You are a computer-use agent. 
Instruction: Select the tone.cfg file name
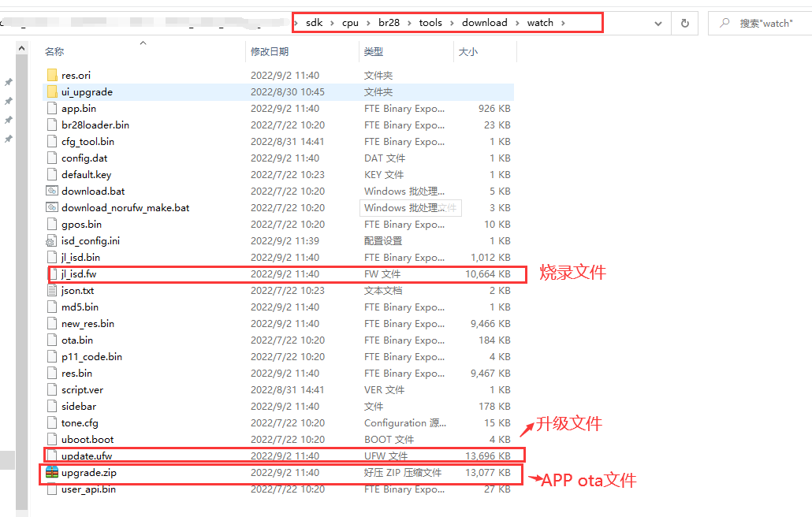point(80,422)
